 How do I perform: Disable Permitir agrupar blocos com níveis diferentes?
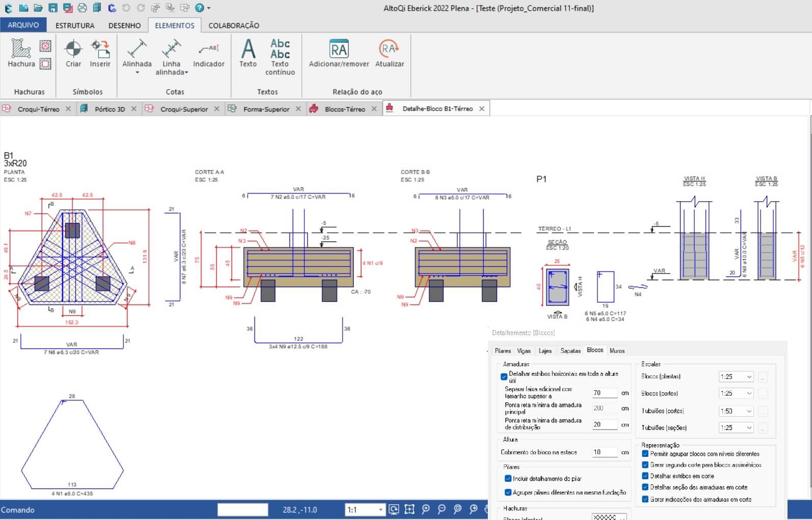(645, 453)
